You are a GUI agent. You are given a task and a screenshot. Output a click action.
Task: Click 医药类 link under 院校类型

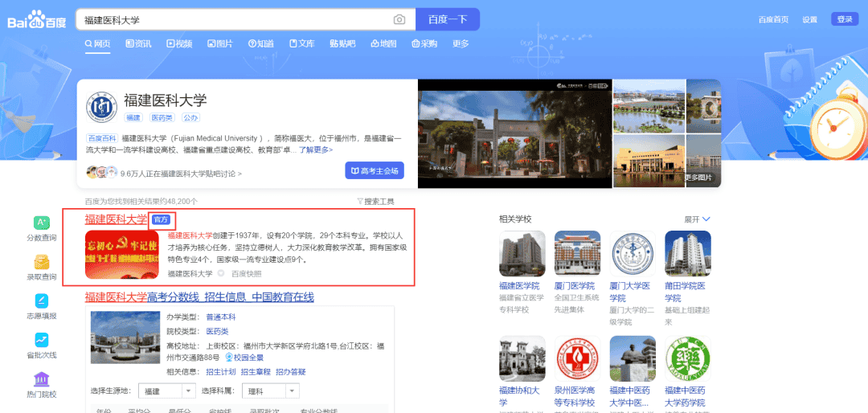(217, 331)
